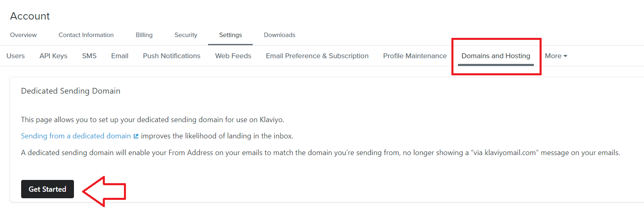Go to the Billing tab
644x219 pixels.
click(x=144, y=35)
